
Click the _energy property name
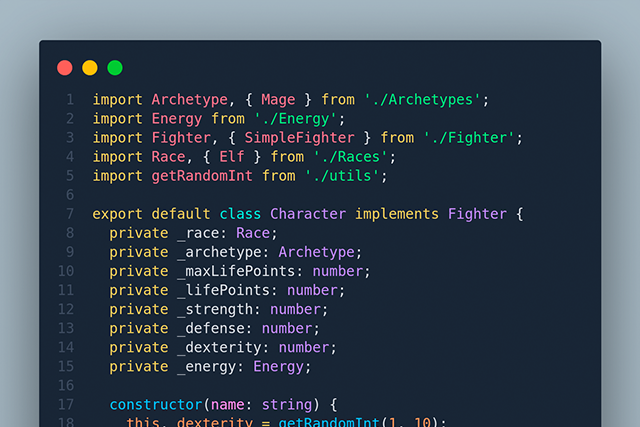pyautogui.click(x=206, y=367)
